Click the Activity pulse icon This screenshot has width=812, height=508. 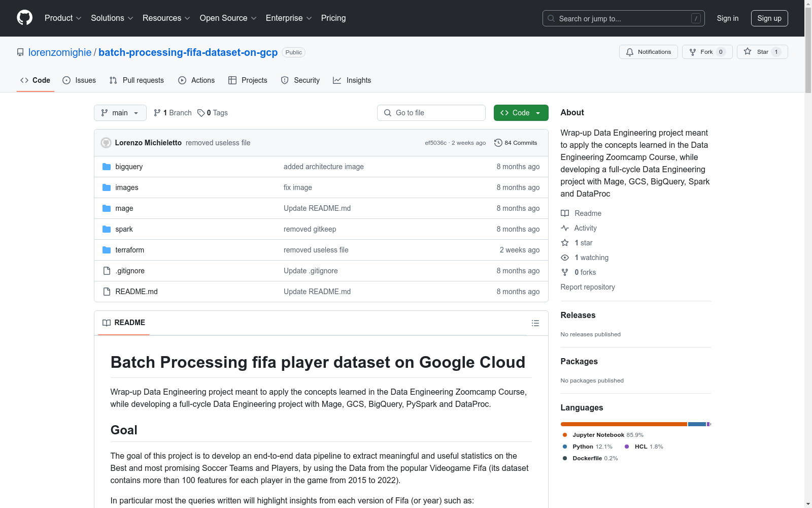pyautogui.click(x=565, y=228)
